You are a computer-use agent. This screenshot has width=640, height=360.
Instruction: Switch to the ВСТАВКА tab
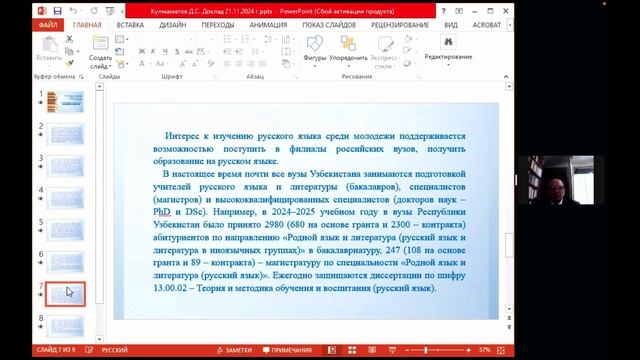(x=130, y=25)
